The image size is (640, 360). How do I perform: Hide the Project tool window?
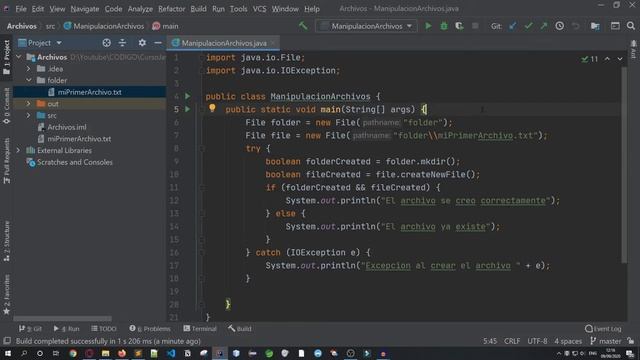[158, 42]
